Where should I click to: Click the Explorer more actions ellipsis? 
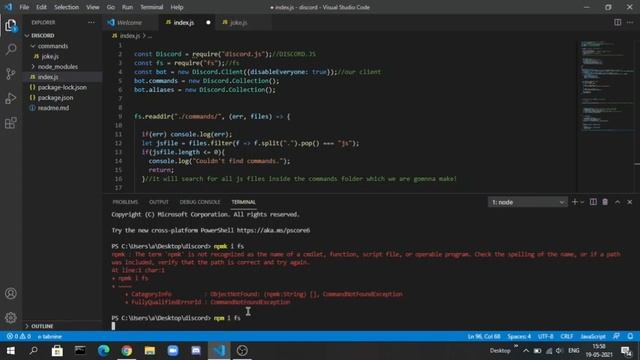coord(91,22)
